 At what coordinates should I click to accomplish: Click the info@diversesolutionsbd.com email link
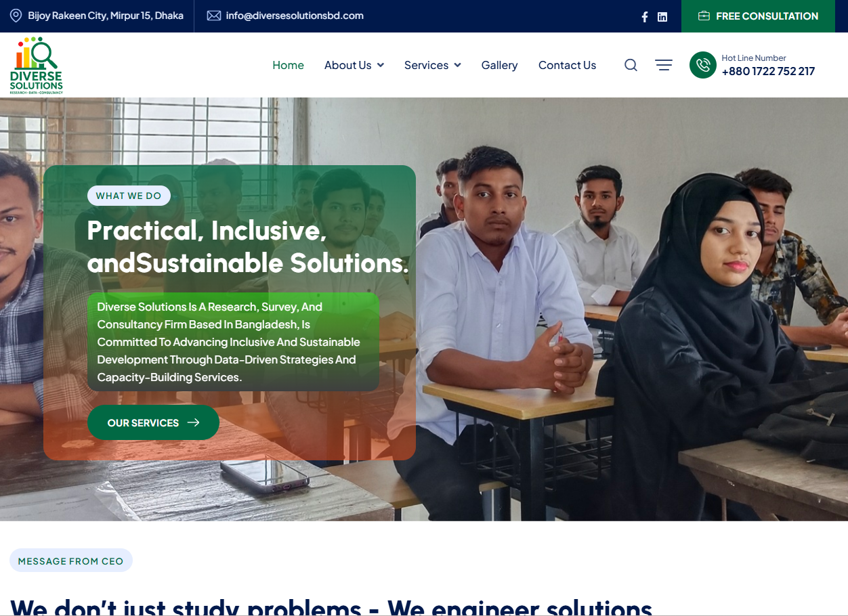click(295, 16)
